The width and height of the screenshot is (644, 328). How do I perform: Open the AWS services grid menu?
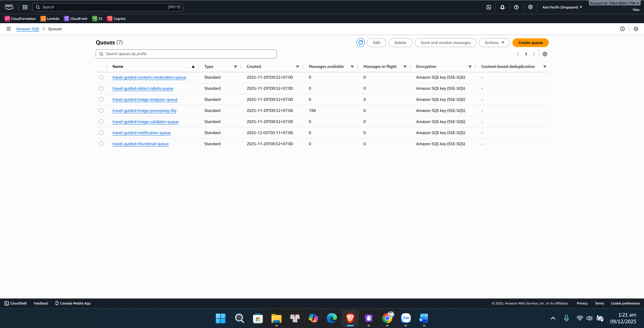[25, 7]
